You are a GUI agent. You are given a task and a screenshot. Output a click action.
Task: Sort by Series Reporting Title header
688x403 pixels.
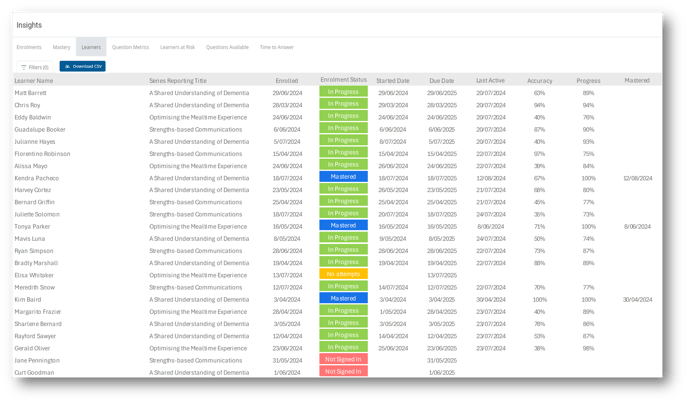coord(178,80)
